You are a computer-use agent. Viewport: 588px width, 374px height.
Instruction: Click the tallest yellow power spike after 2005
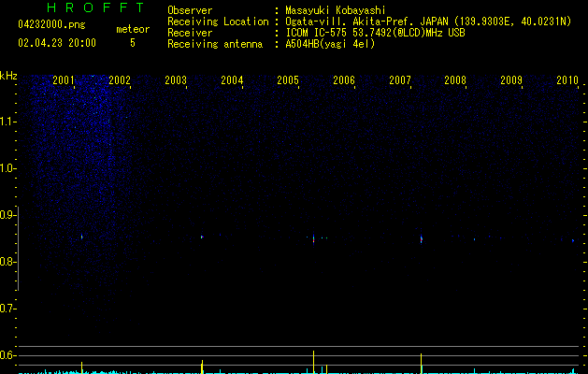click(313, 362)
